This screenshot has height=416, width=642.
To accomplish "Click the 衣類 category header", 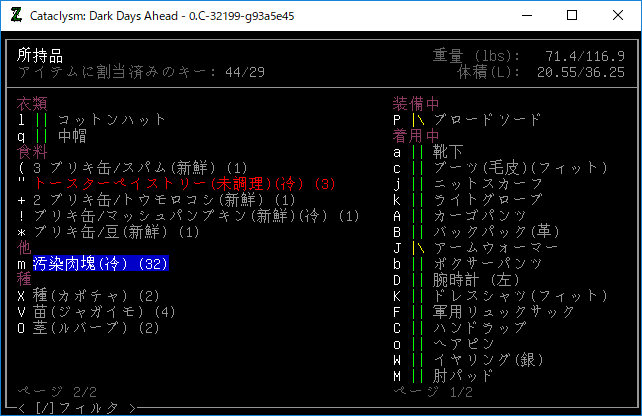I will click(x=33, y=104).
